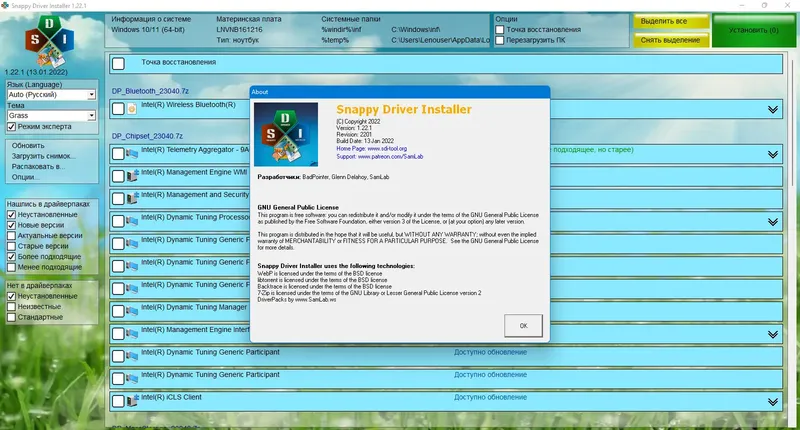
Task: Click the green 'Установить (0)' button
Action: coord(754,30)
